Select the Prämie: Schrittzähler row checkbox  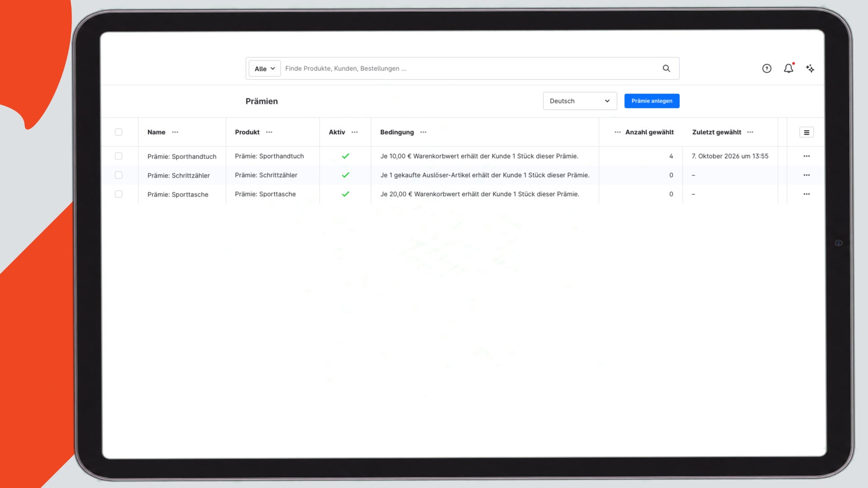point(118,175)
